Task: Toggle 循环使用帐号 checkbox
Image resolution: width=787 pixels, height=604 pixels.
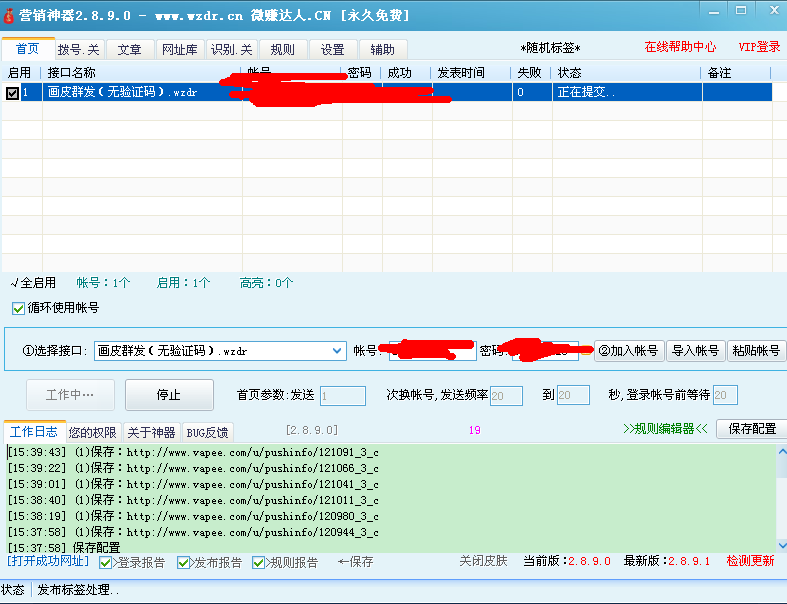Action: 18,309
